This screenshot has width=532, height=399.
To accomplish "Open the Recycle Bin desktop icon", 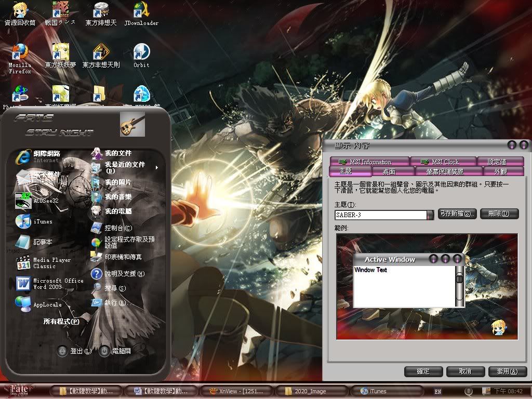I will pyautogui.click(x=20, y=14).
